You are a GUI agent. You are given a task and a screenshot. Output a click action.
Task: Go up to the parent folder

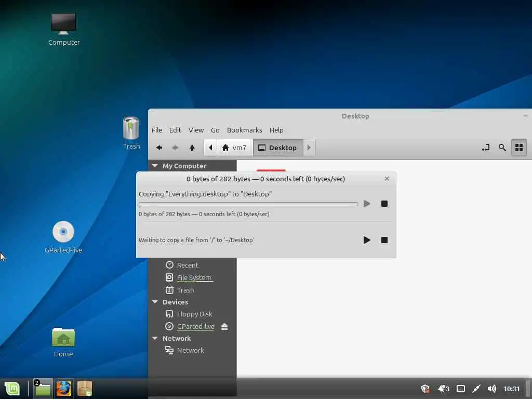pos(192,148)
